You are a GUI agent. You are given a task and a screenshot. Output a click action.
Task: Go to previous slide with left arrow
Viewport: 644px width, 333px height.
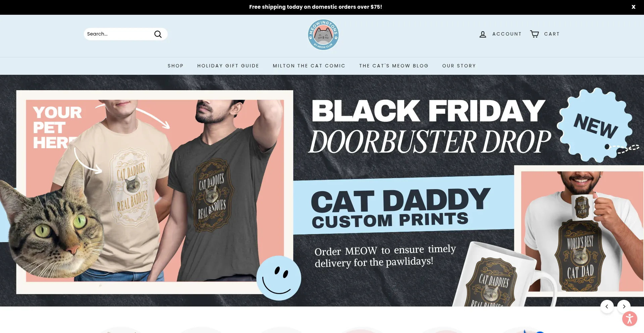click(x=607, y=307)
